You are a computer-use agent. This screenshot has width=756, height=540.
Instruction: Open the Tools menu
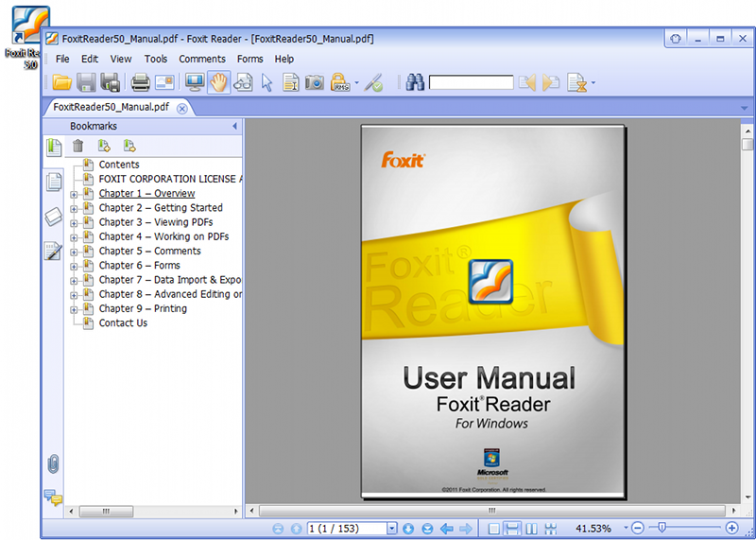pos(156,59)
